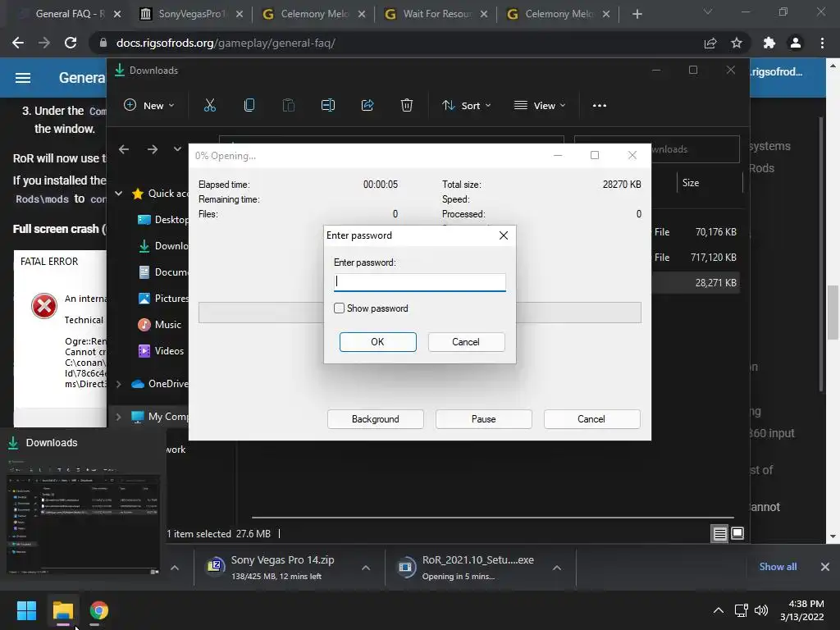Select Music in the navigation pane
The width and height of the screenshot is (840, 630).
[160, 325]
